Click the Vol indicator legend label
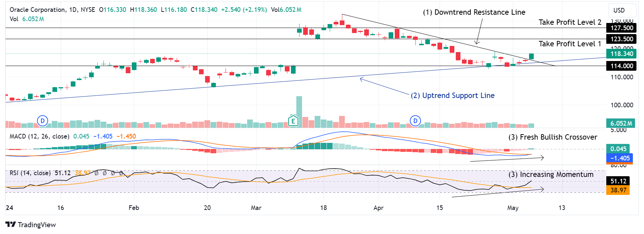The width and height of the screenshot is (644, 234). coord(14,19)
